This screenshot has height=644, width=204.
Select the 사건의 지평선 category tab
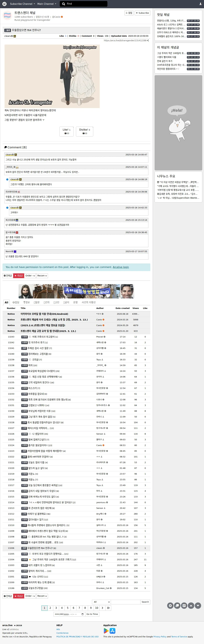coord(89,303)
